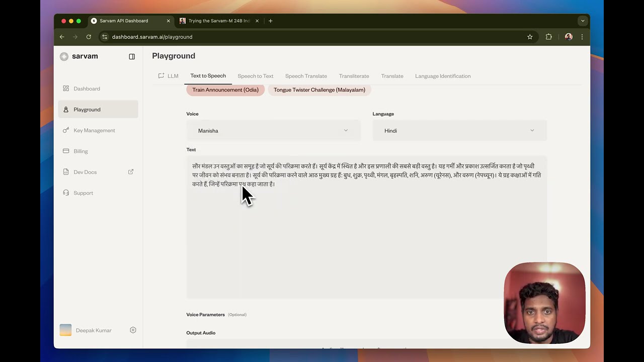Image resolution: width=644 pixels, height=362 pixels.
Task: Click inside the Hindi text input area
Action: click(366, 227)
